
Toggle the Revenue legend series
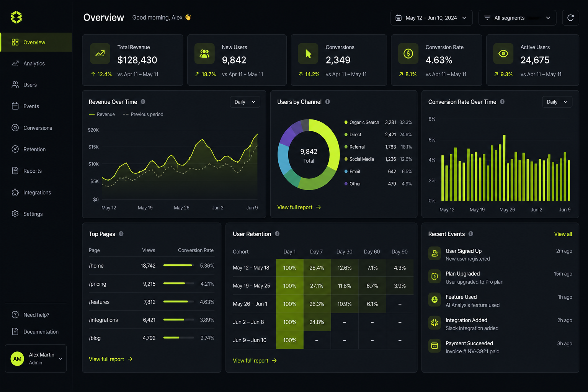[102, 114]
